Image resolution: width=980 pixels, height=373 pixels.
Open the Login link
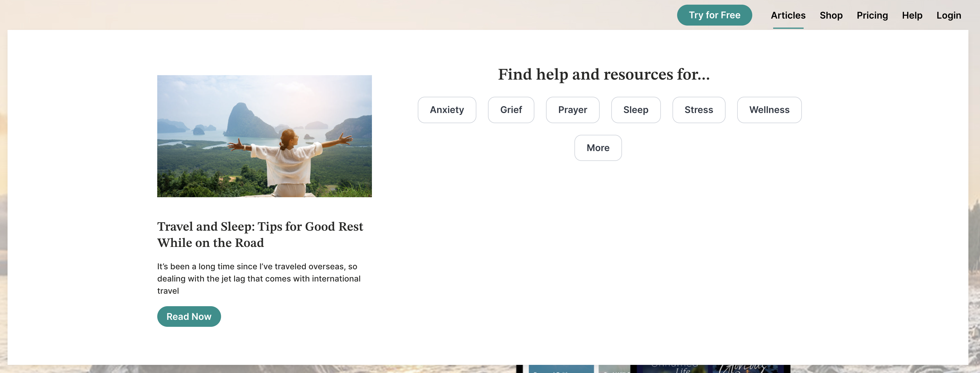(x=948, y=15)
